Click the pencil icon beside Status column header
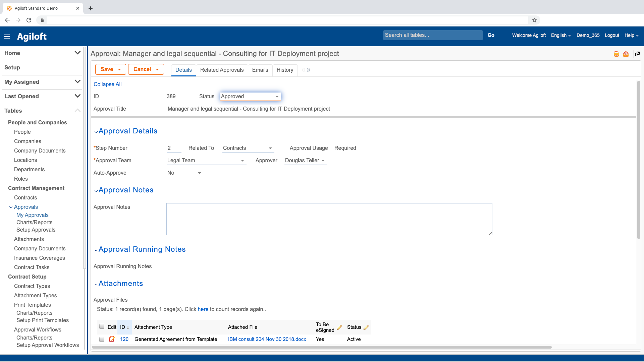The width and height of the screenshot is (644, 362). click(x=367, y=327)
